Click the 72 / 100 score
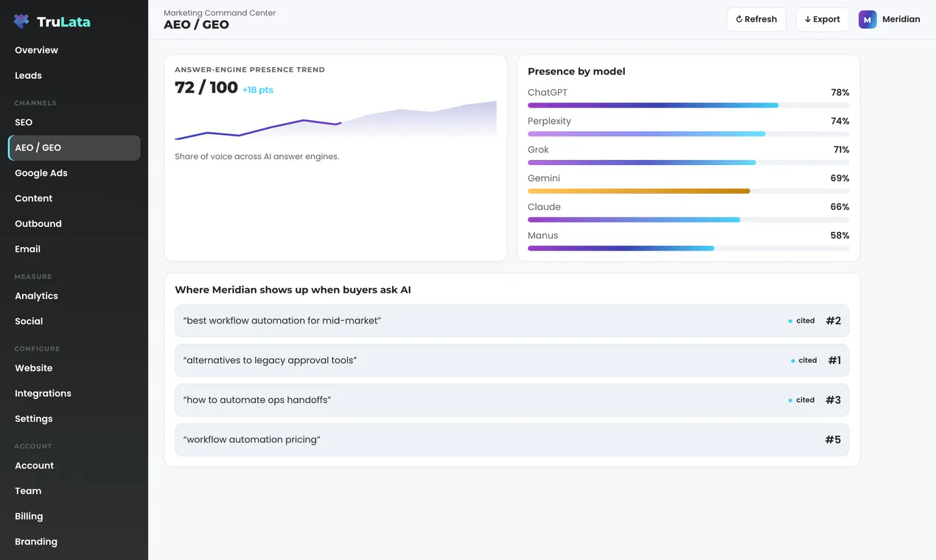 pyautogui.click(x=206, y=88)
